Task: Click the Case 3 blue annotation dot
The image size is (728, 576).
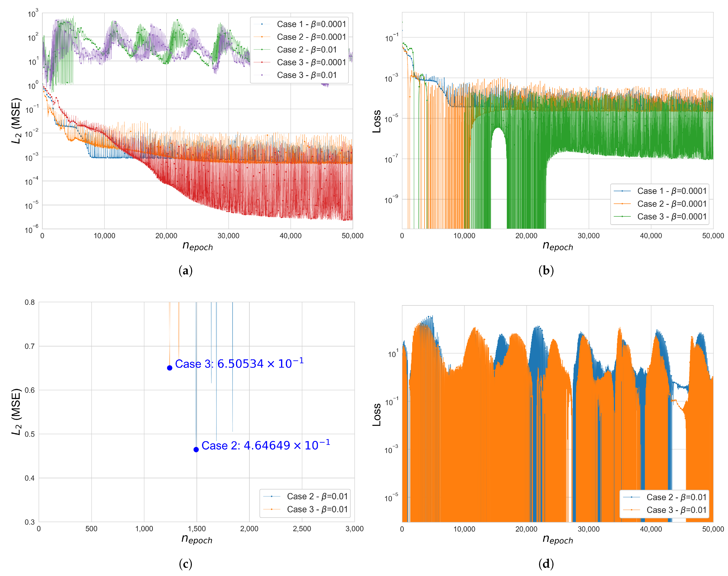Action: tap(170, 368)
